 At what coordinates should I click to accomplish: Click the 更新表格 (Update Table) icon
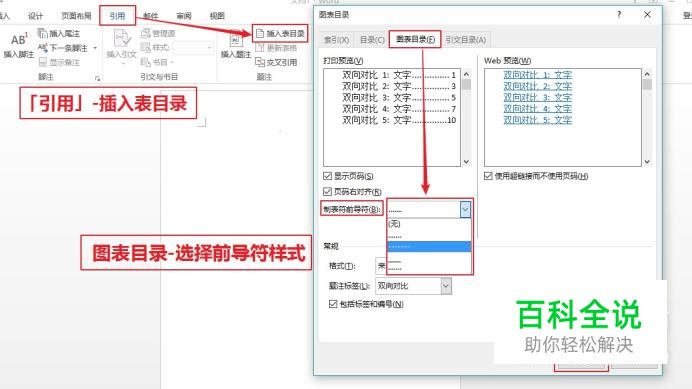260,48
